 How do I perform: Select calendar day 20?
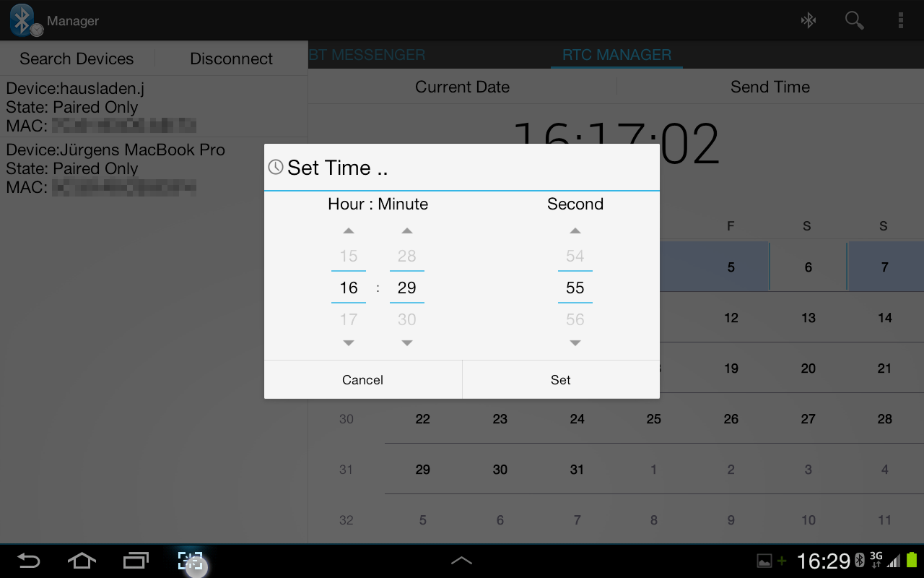[808, 368]
